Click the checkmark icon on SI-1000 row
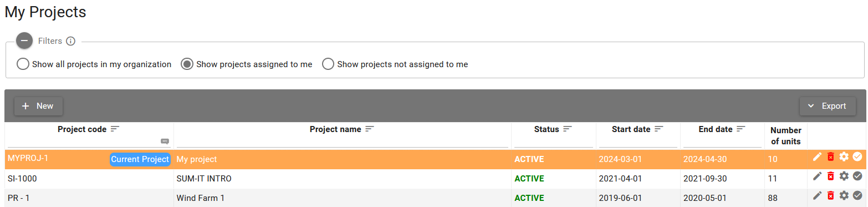The width and height of the screenshot is (868, 207). point(857,176)
